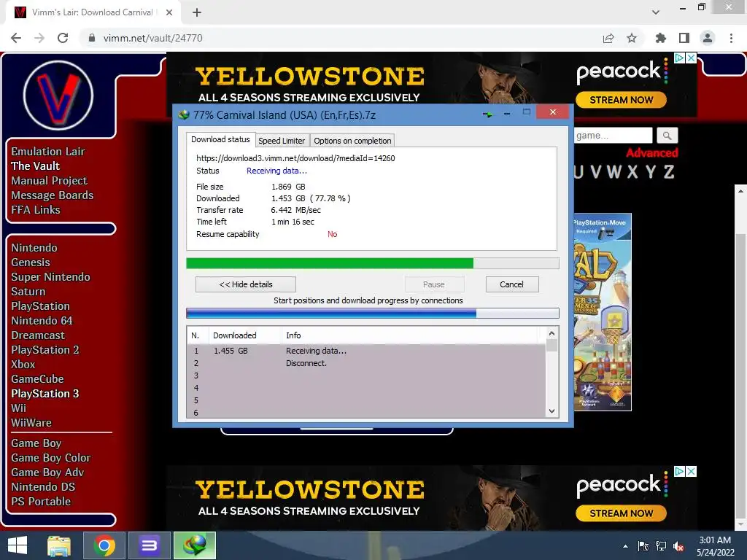Open The Vault link
The image size is (747, 560).
click(x=35, y=166)
